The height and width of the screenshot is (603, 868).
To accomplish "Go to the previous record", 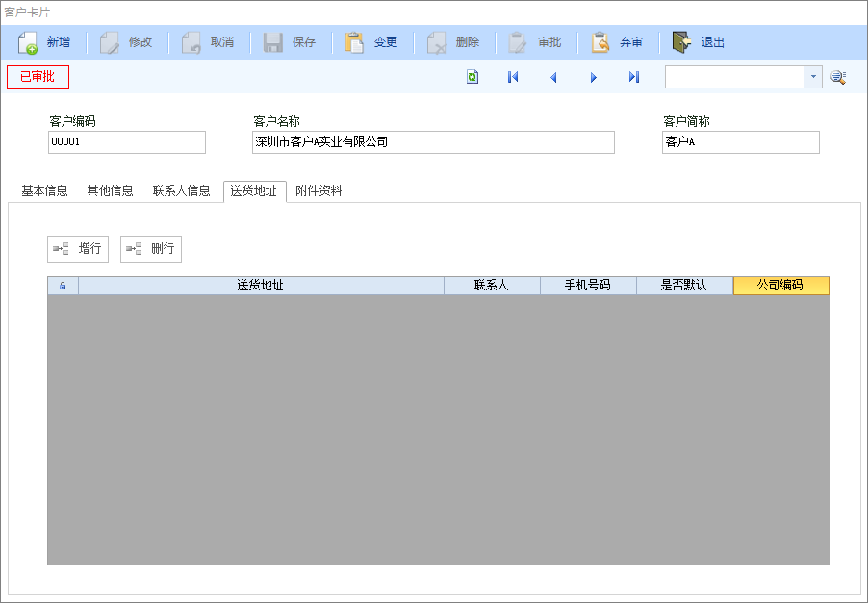I will click(553, 77).
